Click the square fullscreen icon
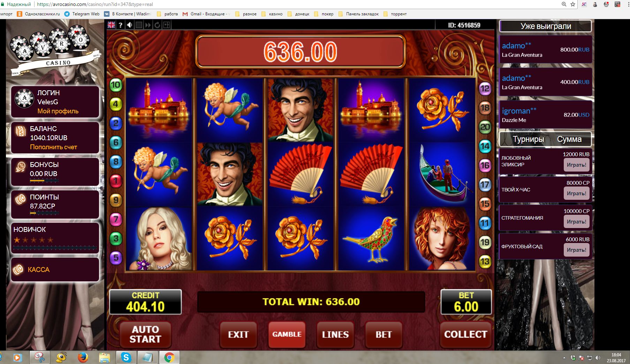The height and width of the screenshot is (364, 630). point(139,25)
